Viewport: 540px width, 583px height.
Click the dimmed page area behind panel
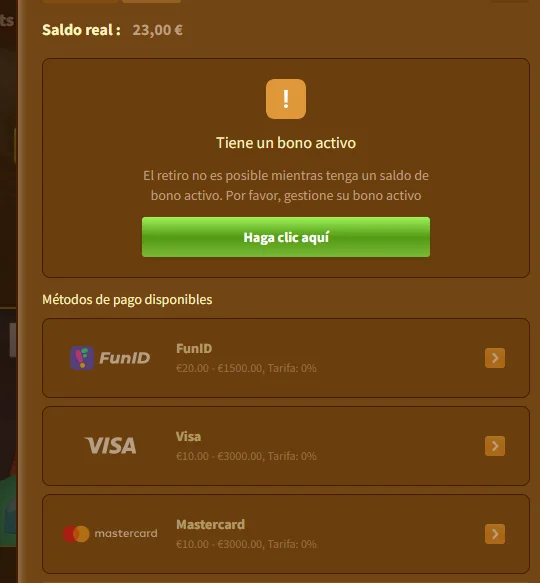coord(8,223)
